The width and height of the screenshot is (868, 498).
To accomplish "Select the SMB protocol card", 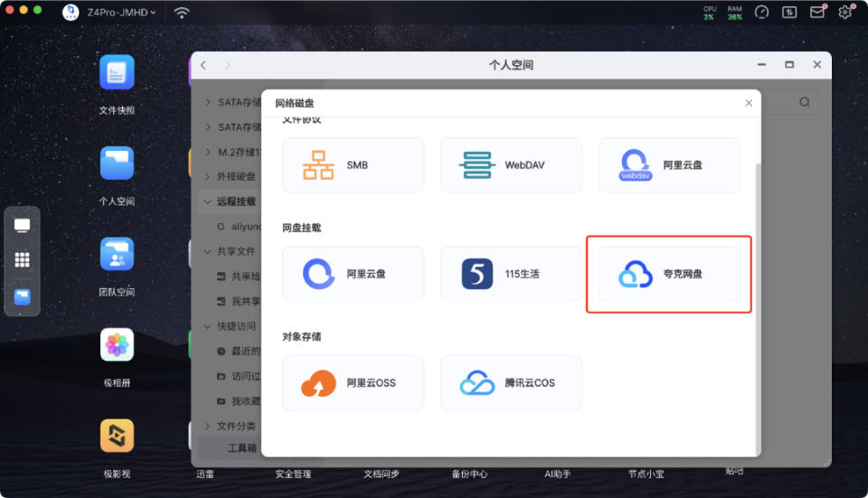I will (x=354, y=164).
